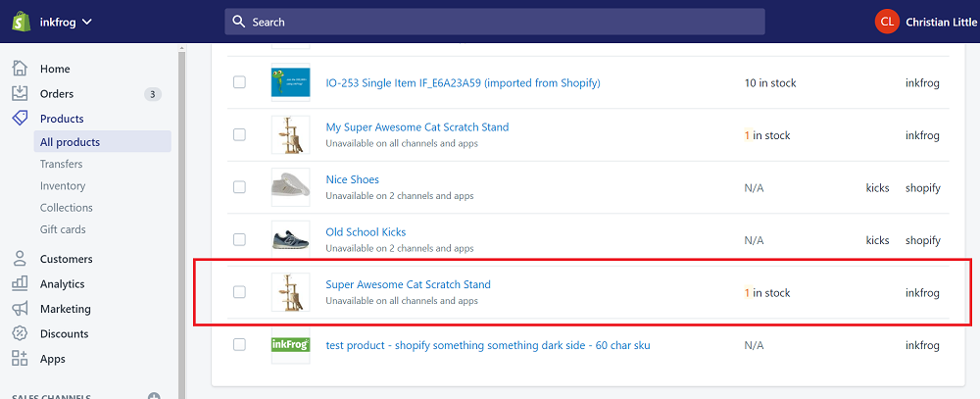Click the Orders inbox icon
980x399 pixels.
[20, 94]
